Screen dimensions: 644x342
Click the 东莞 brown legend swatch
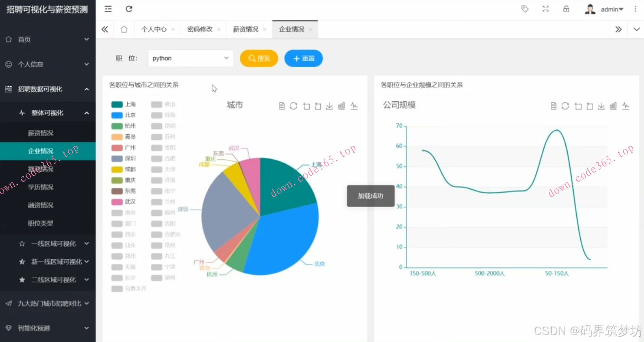click(117, 191)
